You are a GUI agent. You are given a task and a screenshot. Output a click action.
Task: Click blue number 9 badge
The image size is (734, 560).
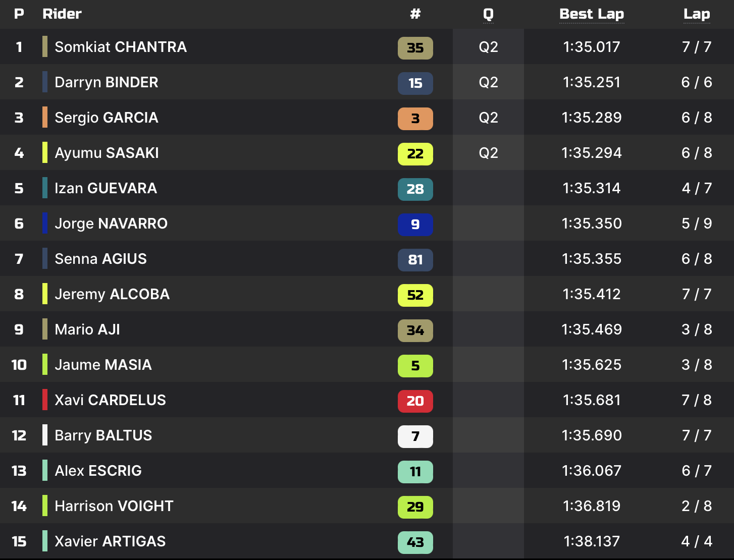click(415, 225)
